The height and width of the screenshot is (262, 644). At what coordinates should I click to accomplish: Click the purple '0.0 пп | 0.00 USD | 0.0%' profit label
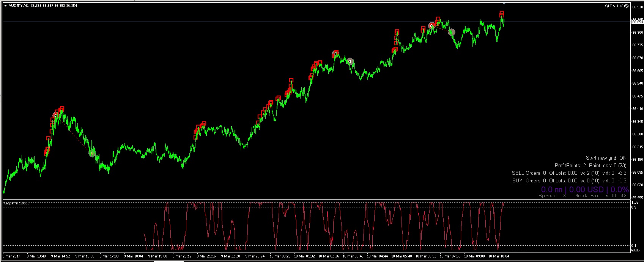tap(585, 189)
